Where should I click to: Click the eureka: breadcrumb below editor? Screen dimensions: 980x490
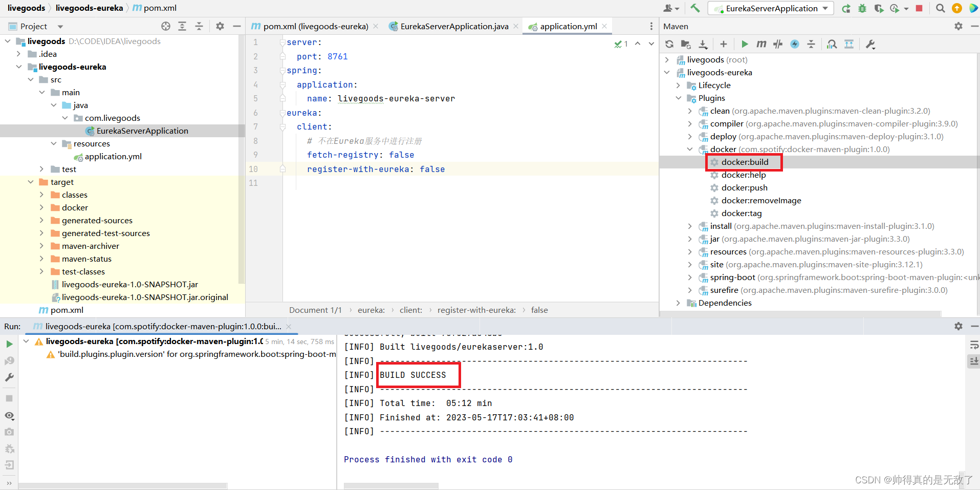371,310
